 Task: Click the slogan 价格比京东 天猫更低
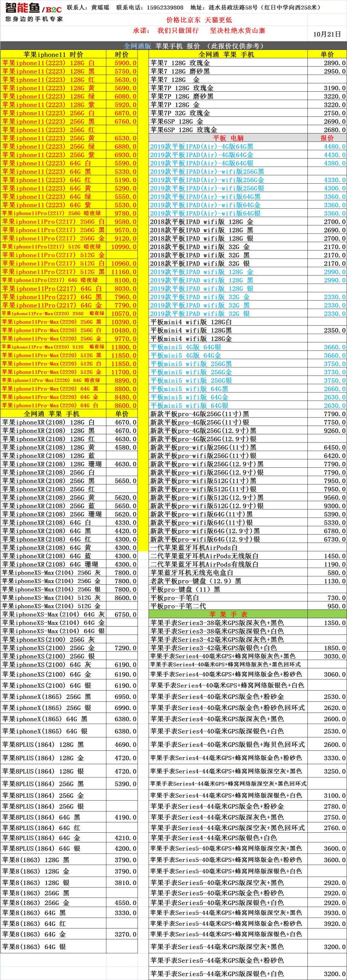pyautogui.click(x=199, y=20)
